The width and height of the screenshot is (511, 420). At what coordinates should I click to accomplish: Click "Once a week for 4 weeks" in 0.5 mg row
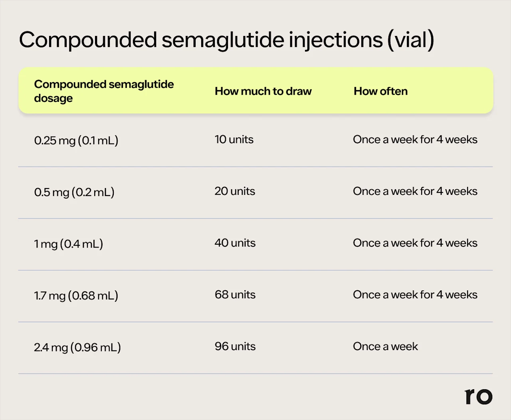tap(415, 191)
